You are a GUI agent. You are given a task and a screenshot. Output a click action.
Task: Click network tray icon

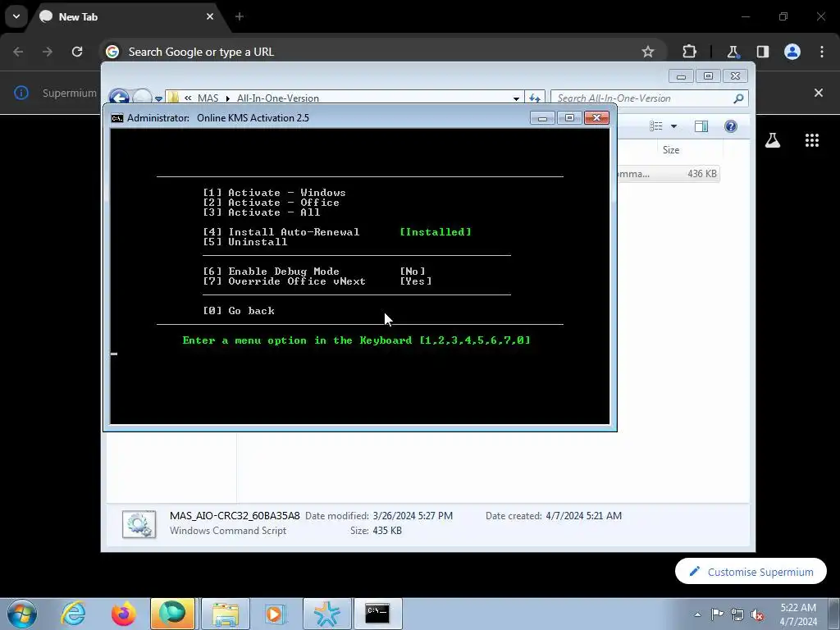click(737, 614)
